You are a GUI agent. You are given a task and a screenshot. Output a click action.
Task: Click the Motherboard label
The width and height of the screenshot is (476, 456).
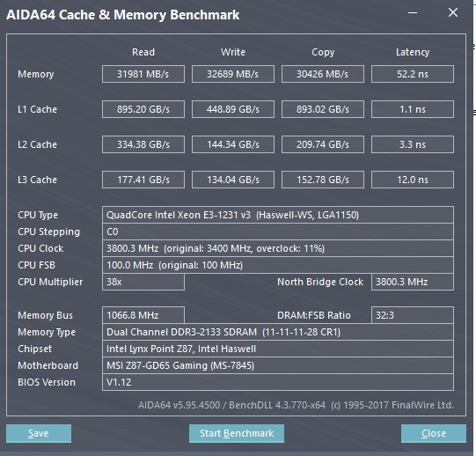click(x=48, y=365)
